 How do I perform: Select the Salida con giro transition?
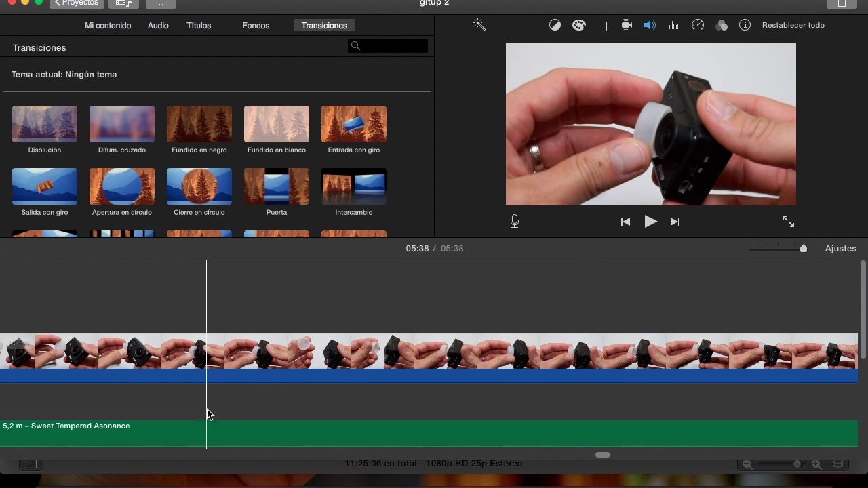(45, 186)
